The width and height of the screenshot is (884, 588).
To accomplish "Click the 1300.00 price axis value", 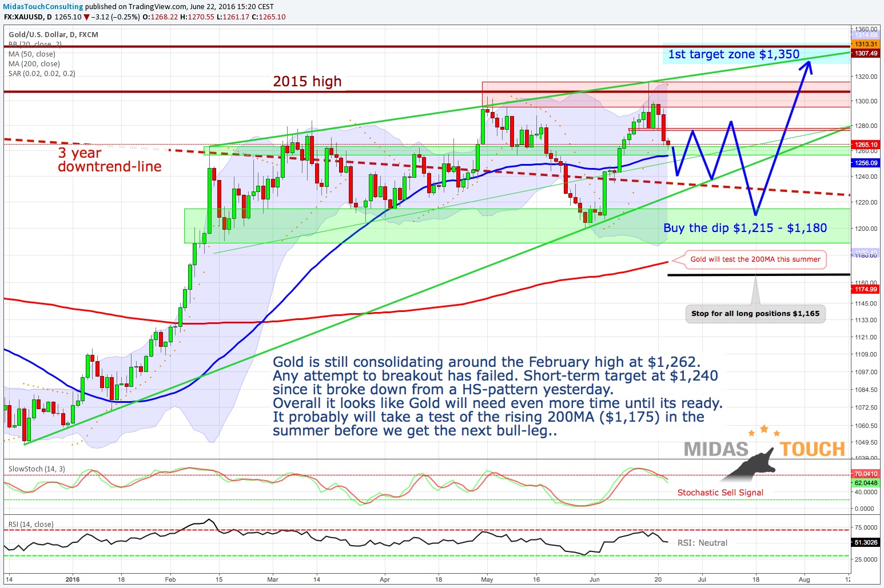I will (x=866, y=101).
